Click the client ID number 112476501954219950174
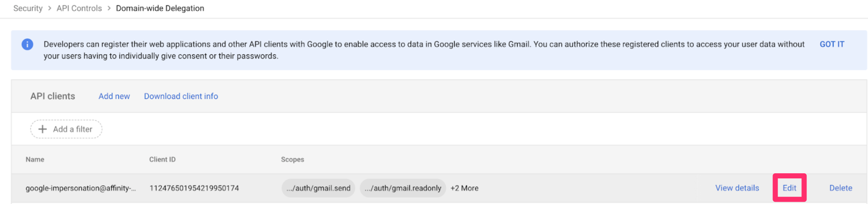The height and width of the screenshot is (204, 868). (194, 188)
